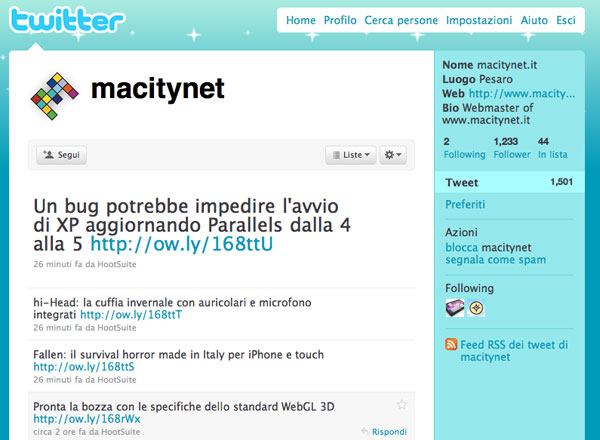The image size is (600, 440).
Task: View the 1,233 Follower list
Action: pyautogui.click(x=512, y=148)
